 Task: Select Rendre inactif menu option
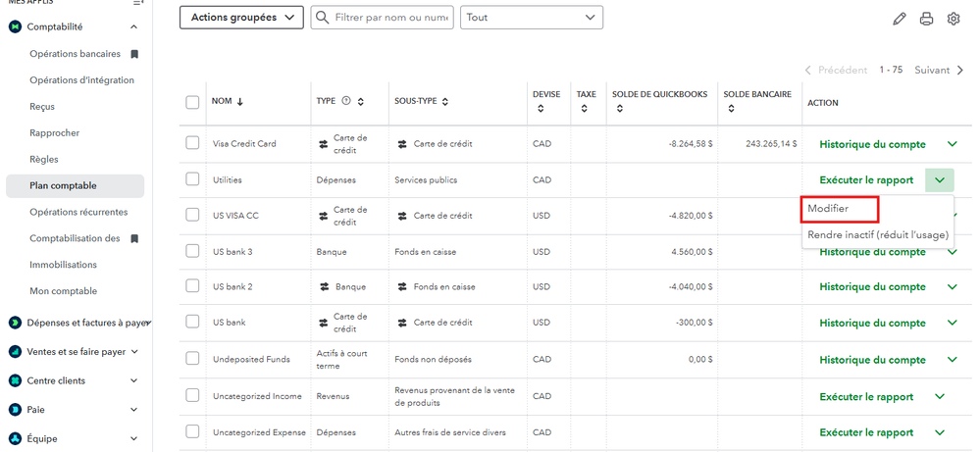[x=877, y=234]
